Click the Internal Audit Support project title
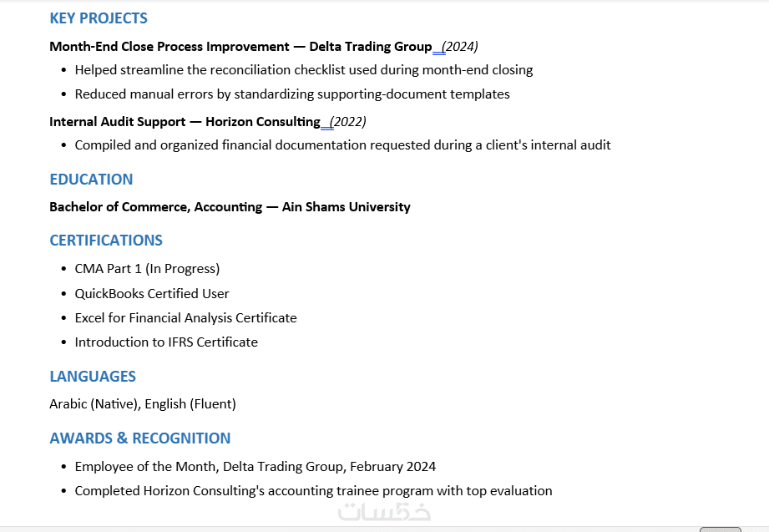This screenshot has height=532, width=769. 117,122
